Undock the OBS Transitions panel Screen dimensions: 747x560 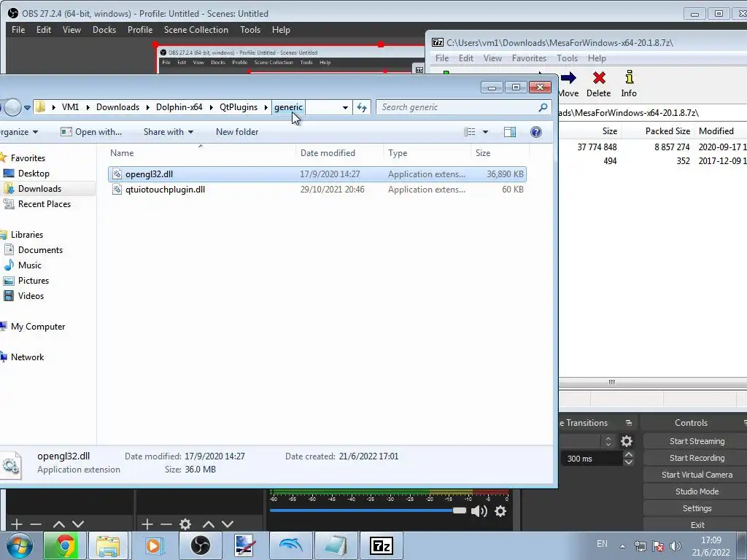[629, 423]
